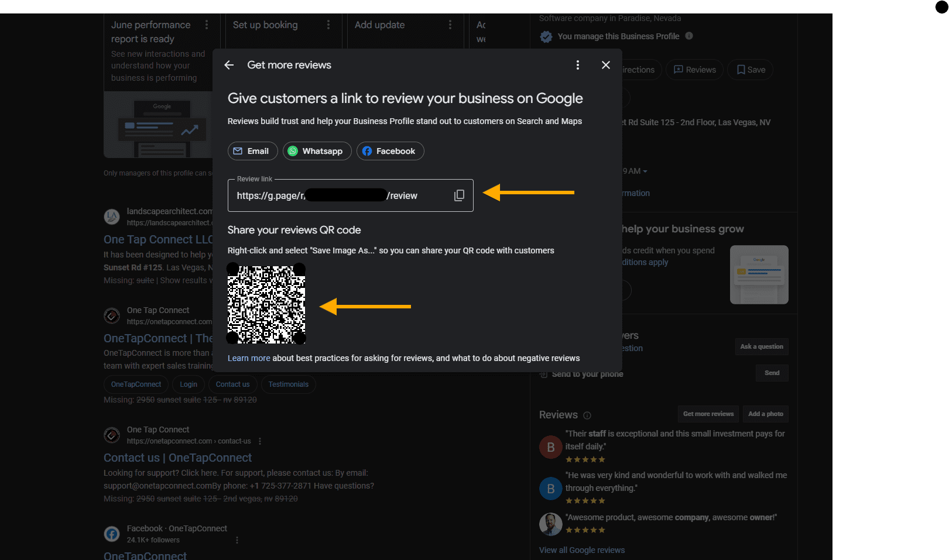The image size is (949, 560).
Task: Click the reviewer photo beside the Awesome product review
Action: (550, 524)
